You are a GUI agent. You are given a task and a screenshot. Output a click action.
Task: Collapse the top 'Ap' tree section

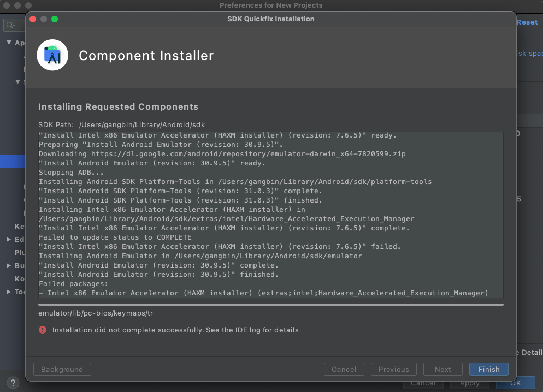9,43
